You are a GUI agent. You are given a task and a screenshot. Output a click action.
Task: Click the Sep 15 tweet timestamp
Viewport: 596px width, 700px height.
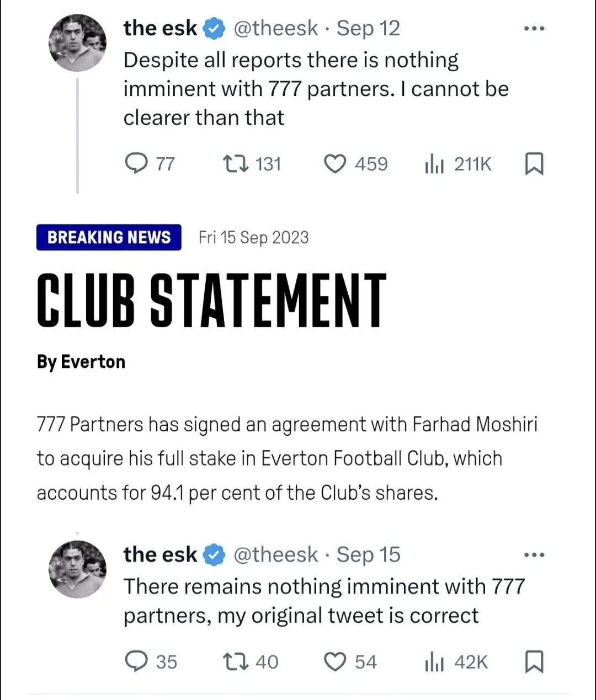(x=369, y=555)
